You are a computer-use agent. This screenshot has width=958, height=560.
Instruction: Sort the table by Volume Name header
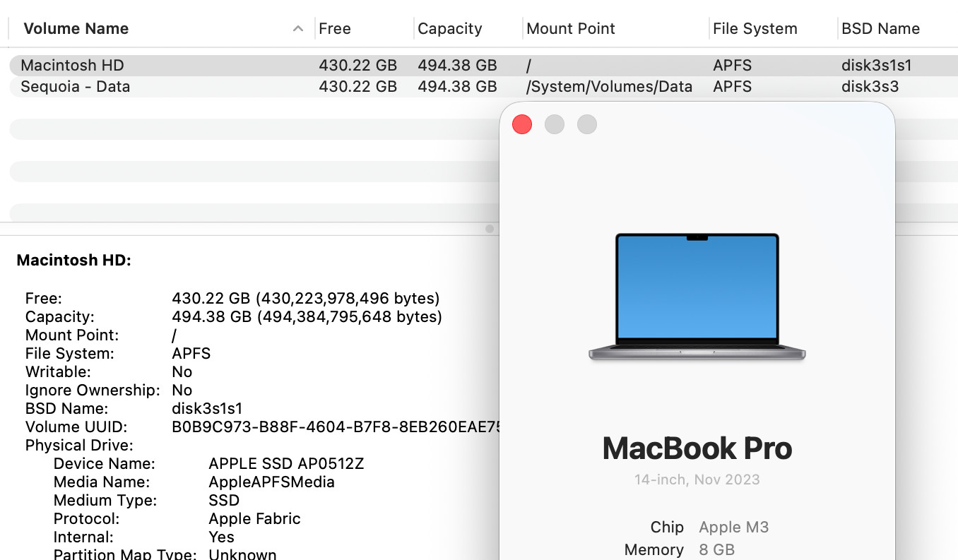(76, 29)
